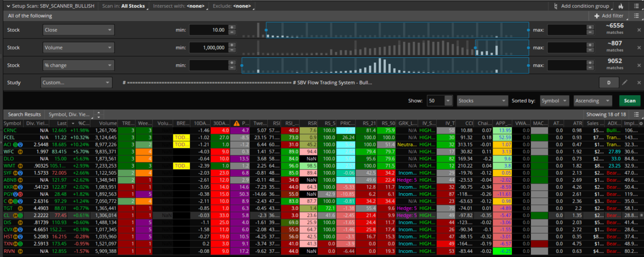The height and width of the screenshot is (257, 644).
Task: Delete the custom Study filter row
Action: pyautogui.click(x=639, y=82)
